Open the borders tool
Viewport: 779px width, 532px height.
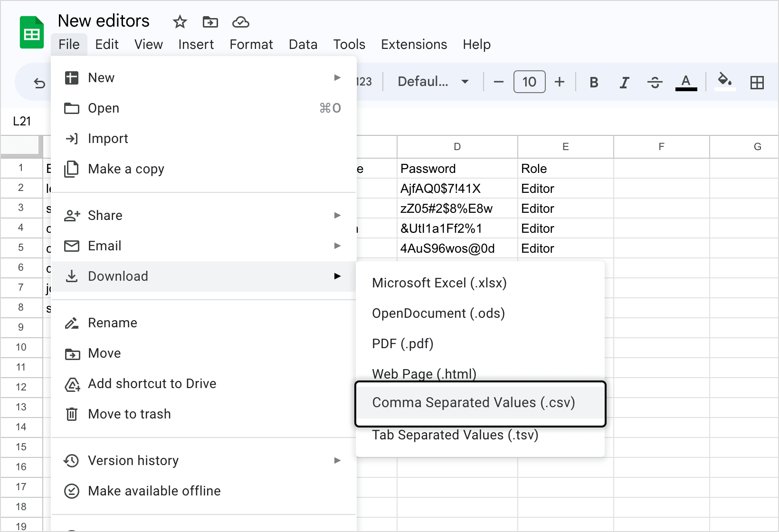tap(757, 83)
